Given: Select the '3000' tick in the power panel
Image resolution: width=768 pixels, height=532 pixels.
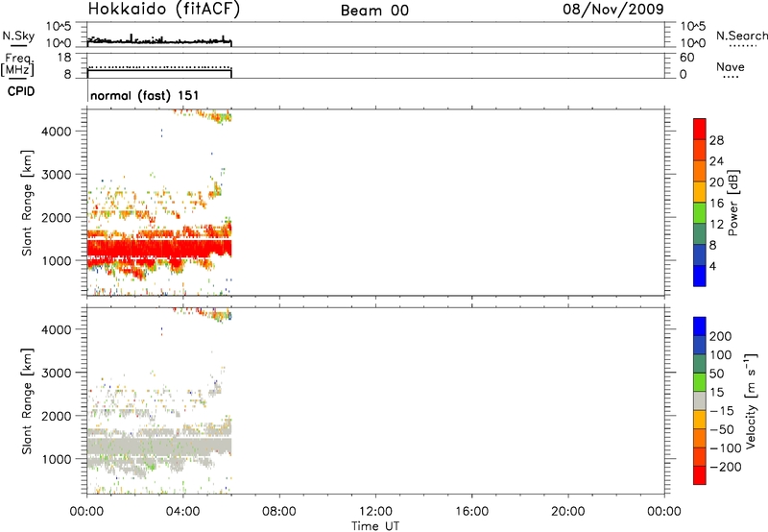Looking at the screenshot, I should click(57, 175).
